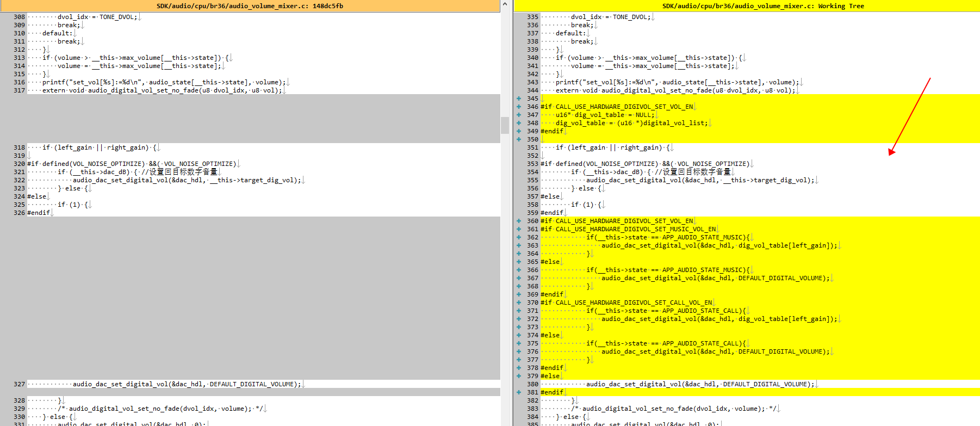Click '} else {' on left pane line 323
The height and width of the screenshot is (426, 980).
click(x=73, y=188)
